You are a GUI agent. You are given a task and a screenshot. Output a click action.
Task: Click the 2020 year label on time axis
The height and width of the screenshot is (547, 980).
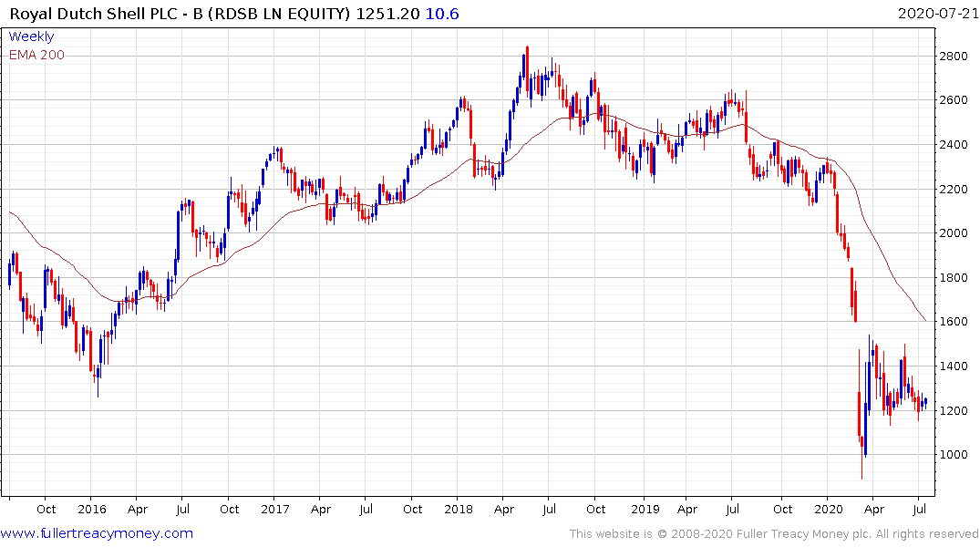[x=829, y=509]
